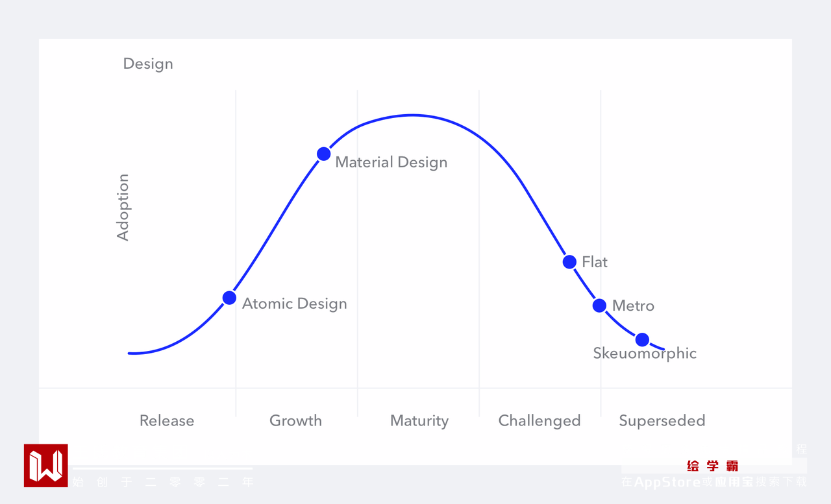Click the Skeuomorphic text label

tap(645, 354)
